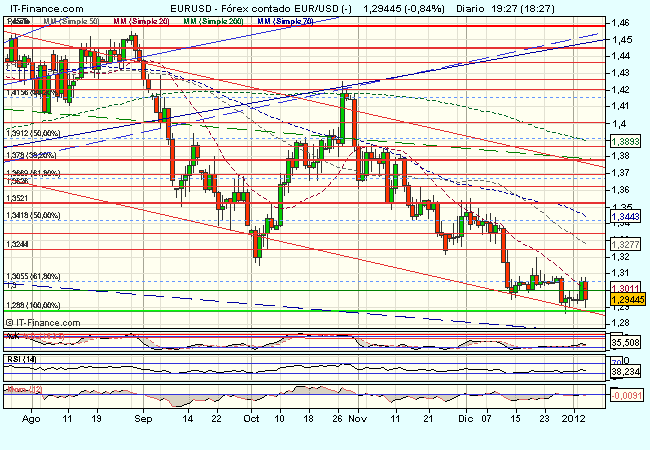Select the MM (Simple 50) legend entry

[71, 21]
